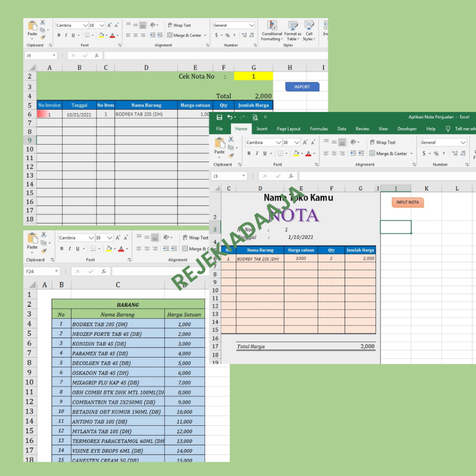Click Insert Function fx in Nota Penjualan window
Screen dimensions: 476x476
click(291, 176)
